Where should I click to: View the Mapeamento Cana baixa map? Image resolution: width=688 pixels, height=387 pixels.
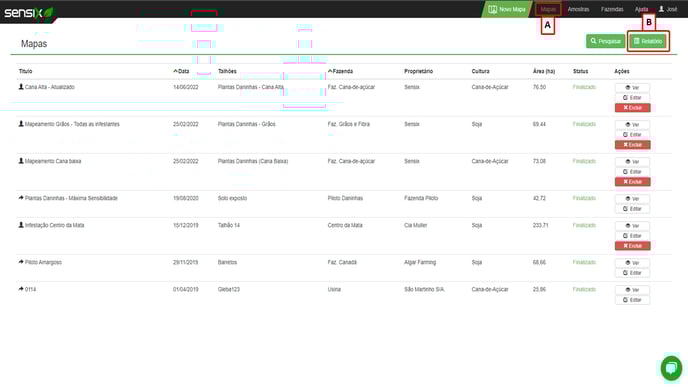click(632, 162)
